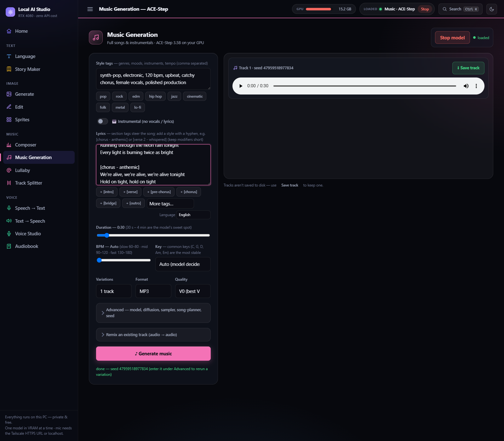
Task: Open Variations dropdown showing 1 track
Action: click(x=114, y=291)
